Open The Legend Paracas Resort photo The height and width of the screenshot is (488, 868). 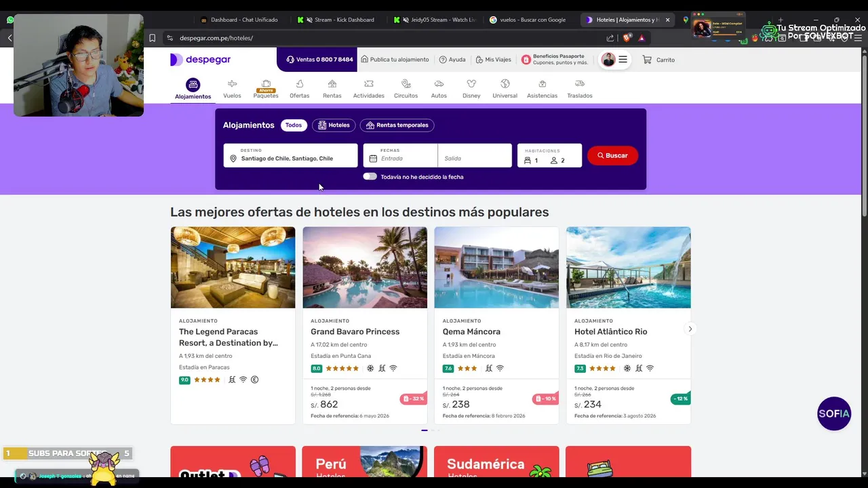tap(233, 267)
